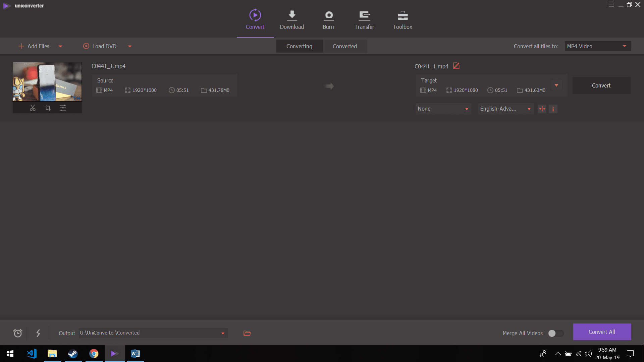Toggle the Merge All Videos switch
This screenshot has height=362, width=644.
pyautogui.click(x=555, y=333)
